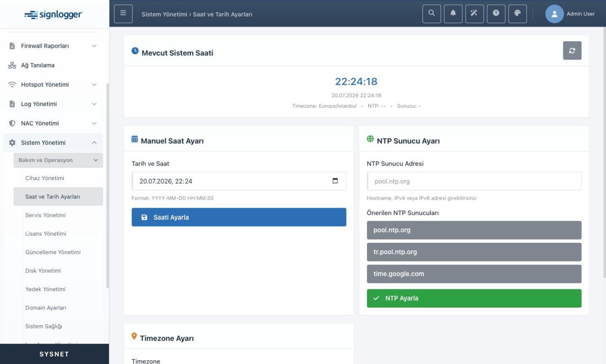Image resolution: width=606 pixels, height=364 pixels.
Task: Open Yedek Yönetimi page
Action: pos(45,289)
